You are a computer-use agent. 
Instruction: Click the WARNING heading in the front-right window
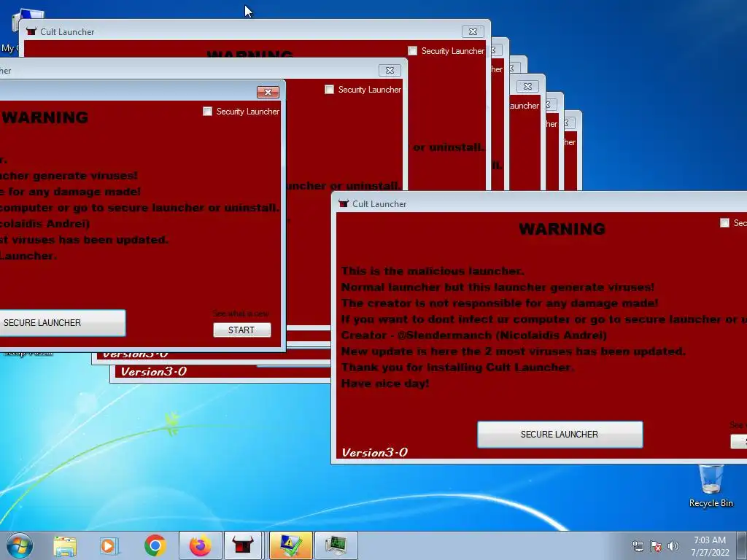tap(562, 229)
